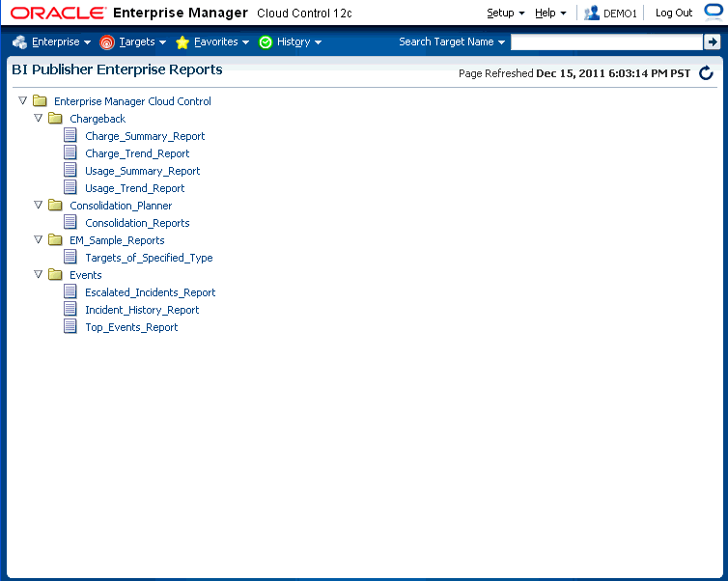Open the Usage_Summary_Report link

tap(143, 171)
